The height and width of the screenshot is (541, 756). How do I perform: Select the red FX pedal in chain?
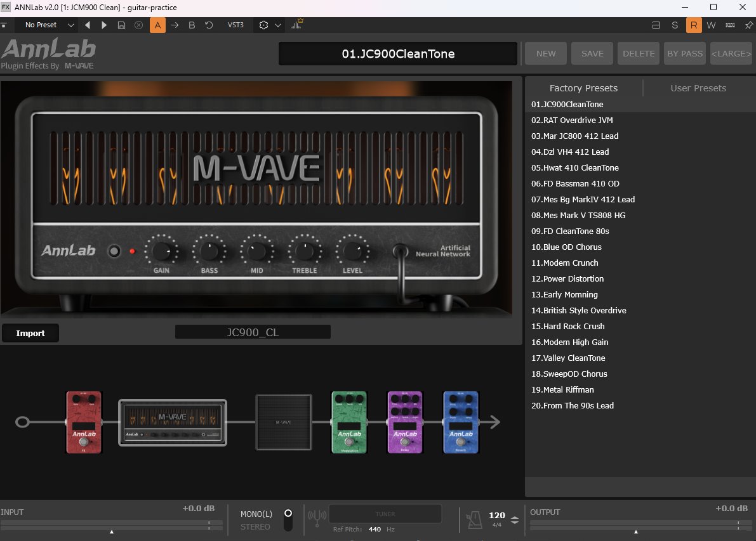tap(84, 422)
